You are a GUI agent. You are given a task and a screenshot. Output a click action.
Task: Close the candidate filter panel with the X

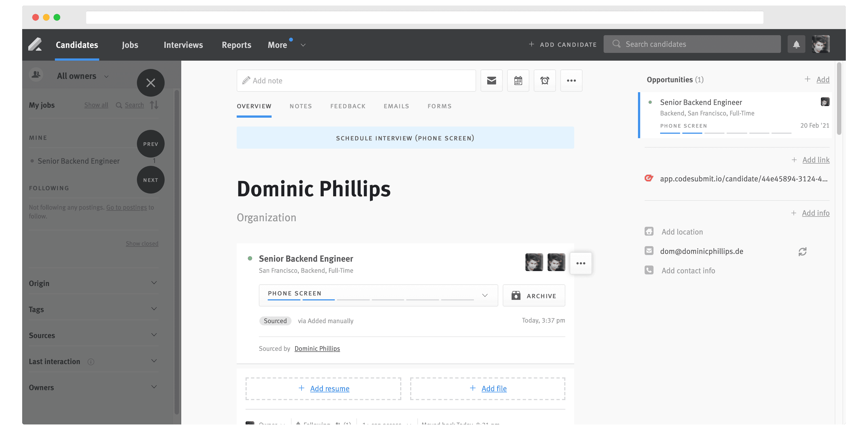(150, 83)
